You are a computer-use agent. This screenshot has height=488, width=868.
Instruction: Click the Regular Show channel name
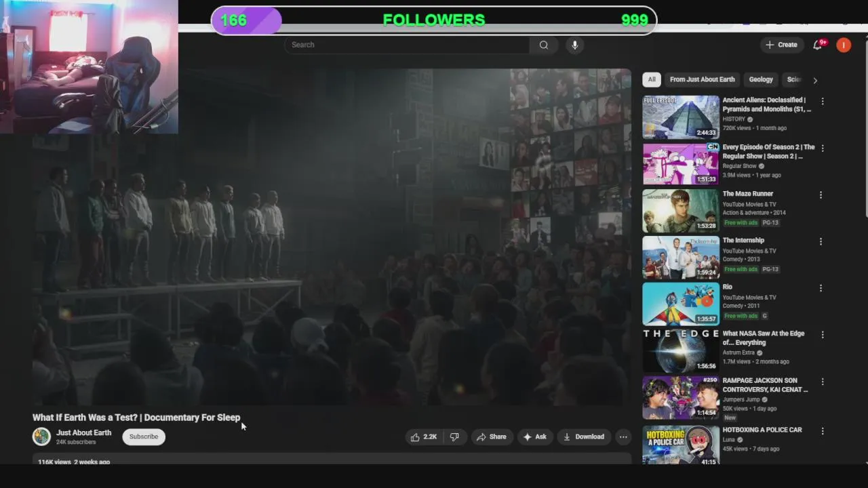point(740,166)
